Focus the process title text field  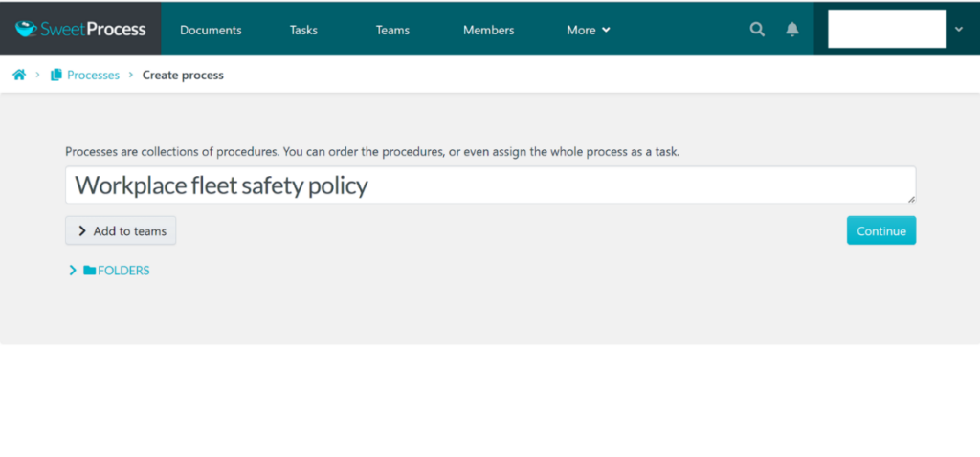491,185
